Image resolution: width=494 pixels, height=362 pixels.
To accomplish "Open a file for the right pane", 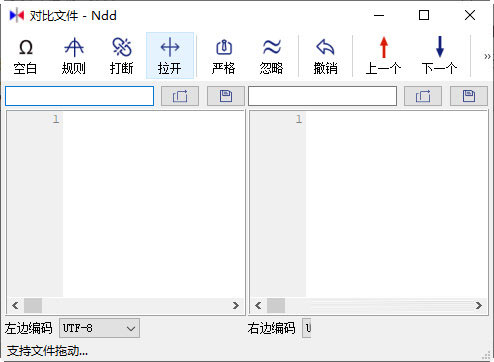I will 423,96.
